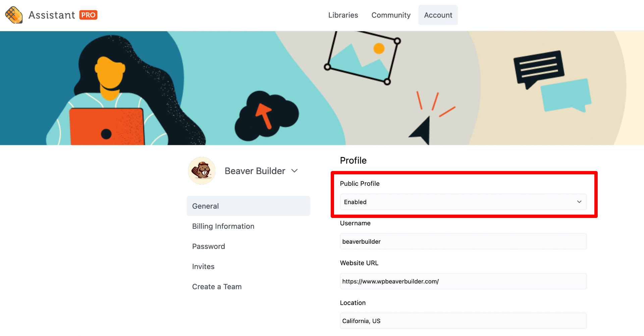Click the Assistant PRO logo icon

click(13, 15)
